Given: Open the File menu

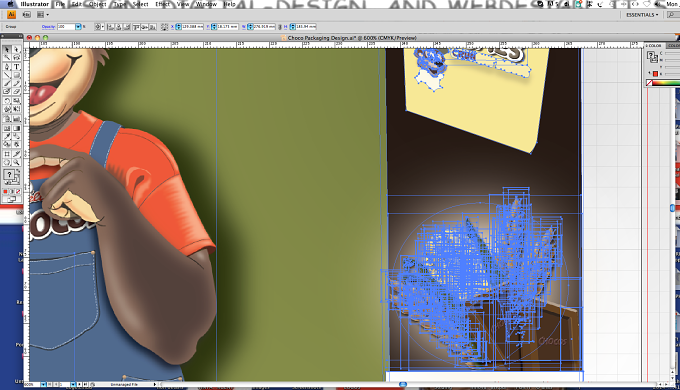Looking at the screenshot, I should (x=60, y=4).
